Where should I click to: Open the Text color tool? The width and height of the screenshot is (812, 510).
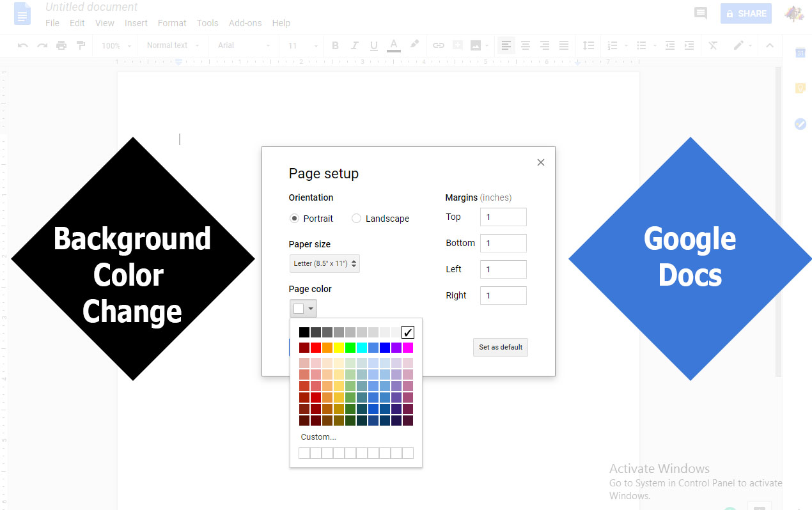click(394, 45)
